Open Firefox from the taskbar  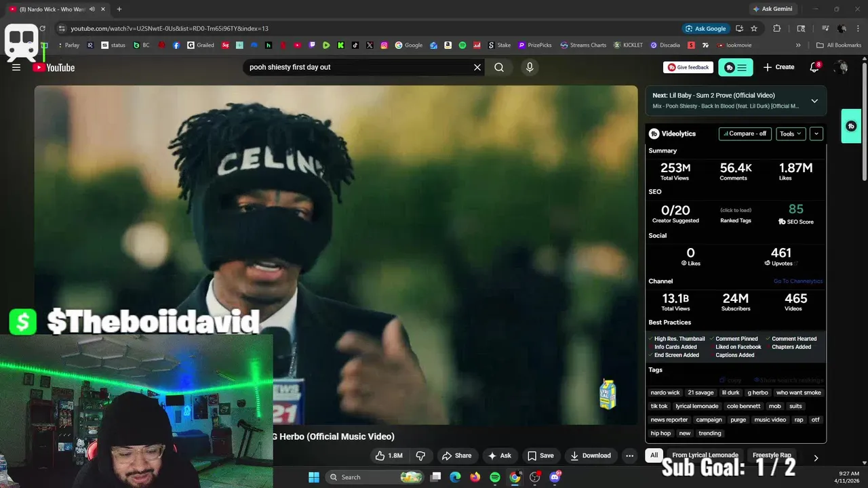point(475,477)
